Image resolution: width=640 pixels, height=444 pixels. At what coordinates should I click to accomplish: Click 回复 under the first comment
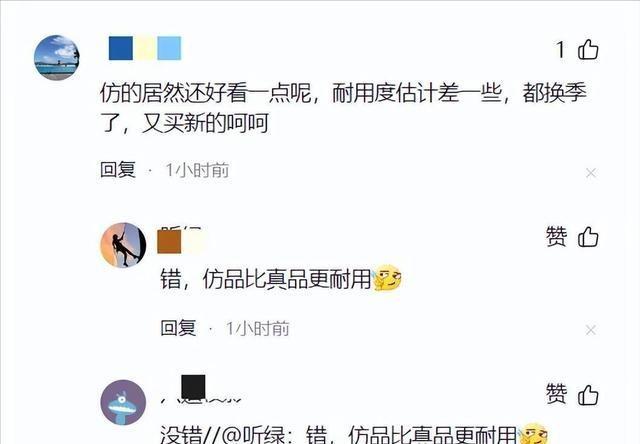point(118,169)
